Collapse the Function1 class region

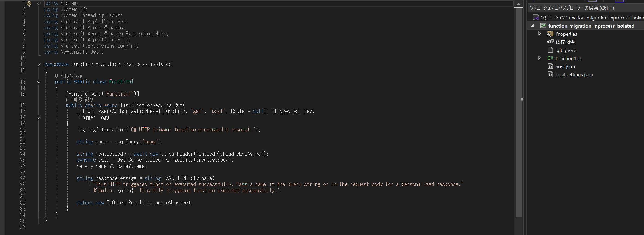click(x=39, y=82)
